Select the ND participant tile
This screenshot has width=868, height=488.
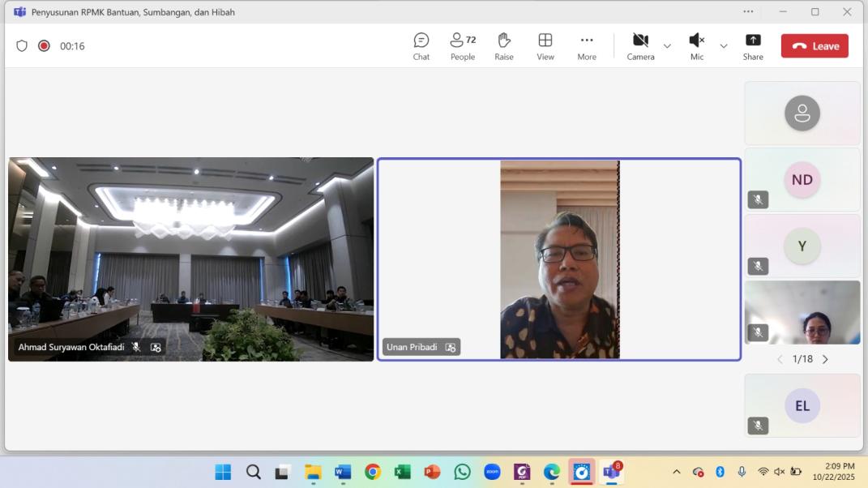click(x=802, y=179)
